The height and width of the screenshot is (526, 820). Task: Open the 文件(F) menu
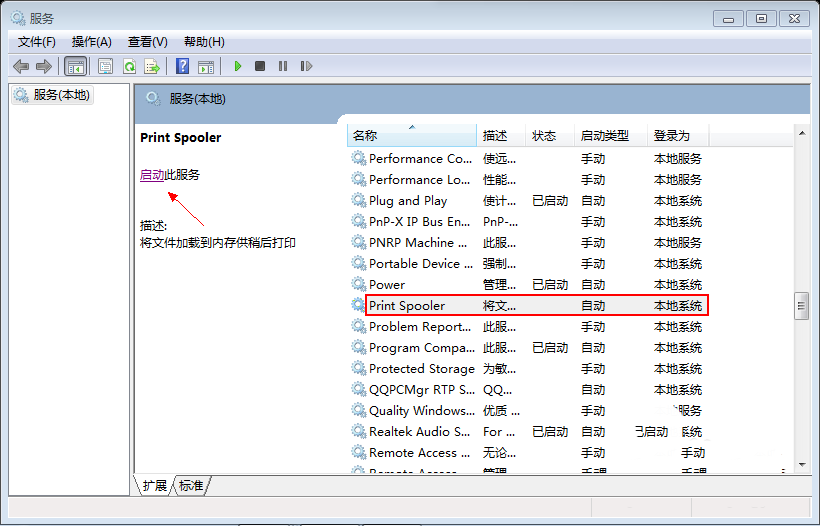pos(37,42)
